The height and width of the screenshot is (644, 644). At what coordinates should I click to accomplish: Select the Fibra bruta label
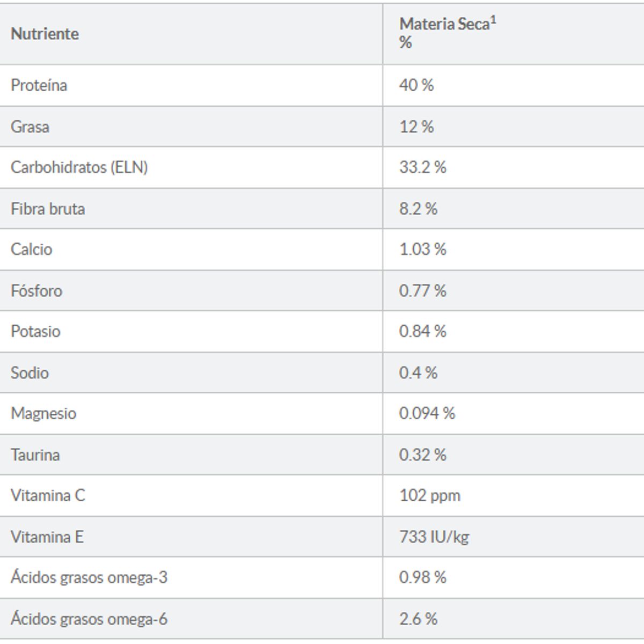(48, 209)
